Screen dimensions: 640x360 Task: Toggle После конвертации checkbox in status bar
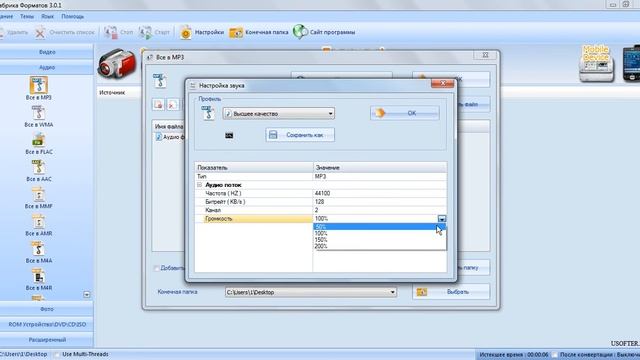[555, 355]
